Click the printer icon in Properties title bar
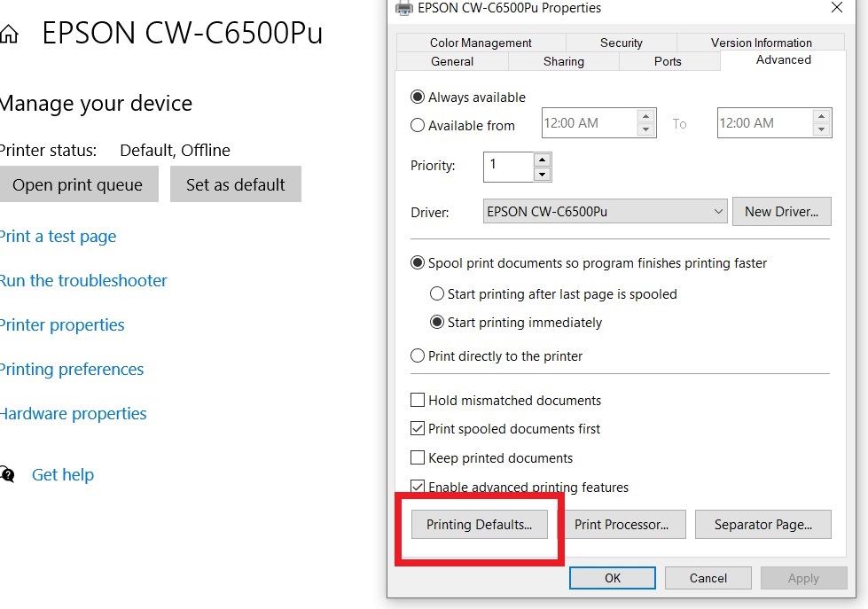The height and width of the screenshot is (609, 868). tap(403, 8)
